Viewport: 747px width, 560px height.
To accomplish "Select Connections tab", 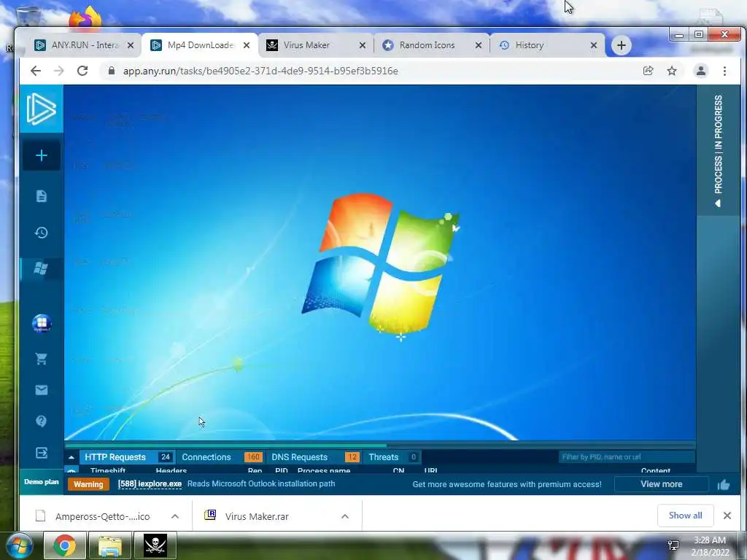I will [x=221, y=457].
